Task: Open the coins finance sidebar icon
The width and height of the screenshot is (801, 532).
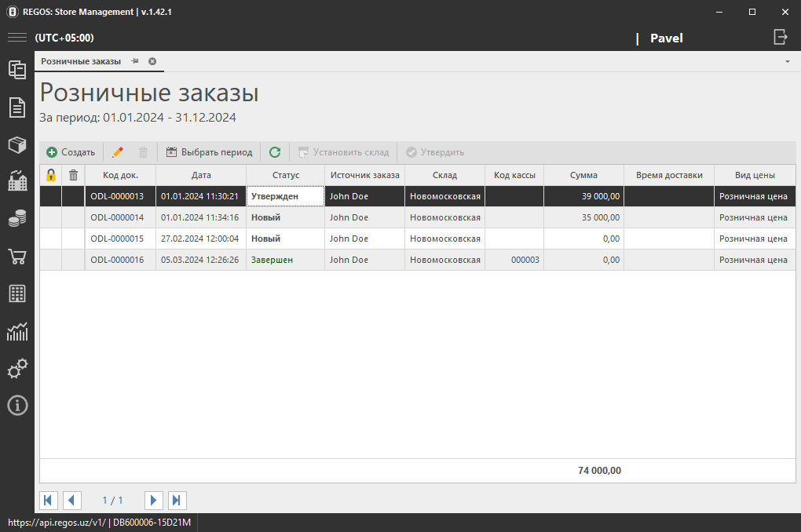Action: [17, 220]
